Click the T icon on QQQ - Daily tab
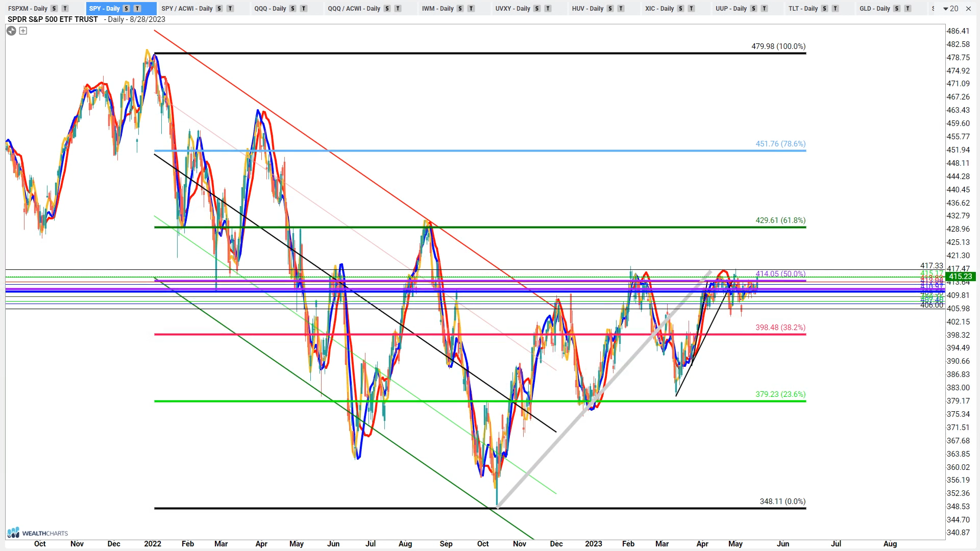This screenshot has height=551, width=980. pos(304,9)
